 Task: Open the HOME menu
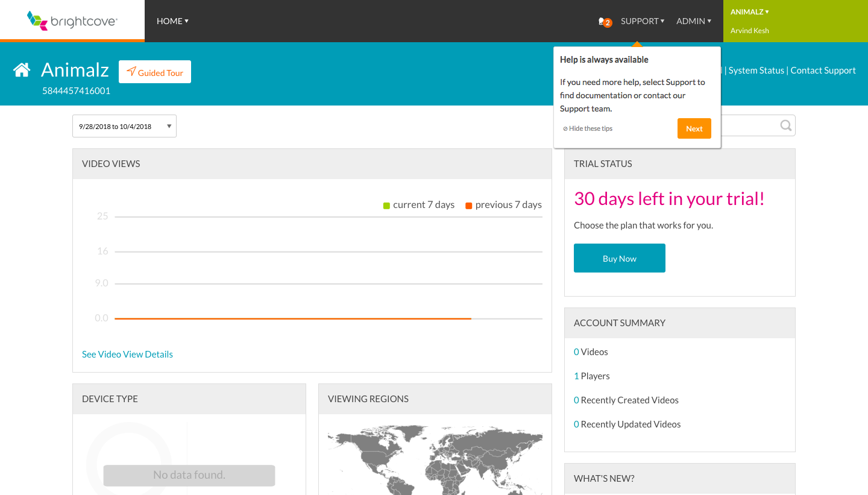(x=172, y=21)
